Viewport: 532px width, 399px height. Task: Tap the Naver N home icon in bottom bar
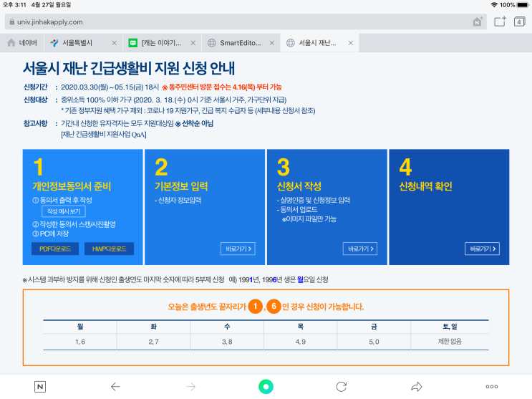point(40,386)
